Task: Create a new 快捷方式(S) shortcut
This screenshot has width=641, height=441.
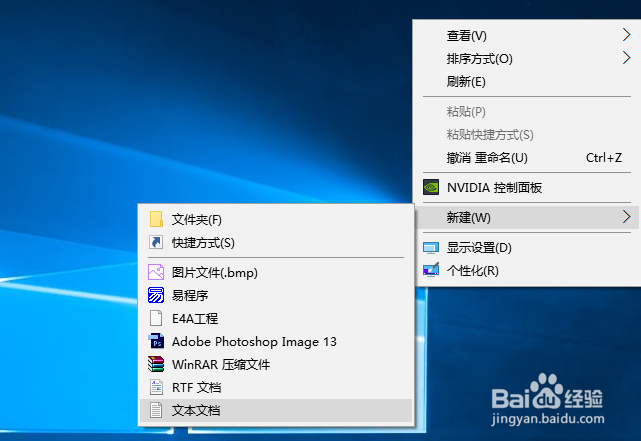Action: click(276, 242)
